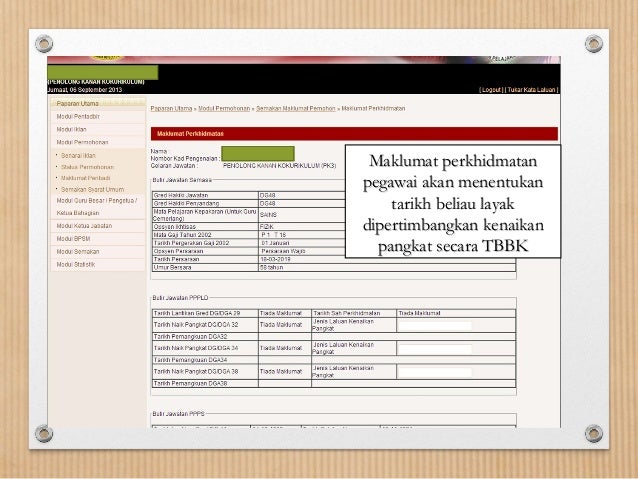The height and width of the screenshot is (479, 638).
Task: Open Status Permohonan submenu item
Action: [87, 167]
